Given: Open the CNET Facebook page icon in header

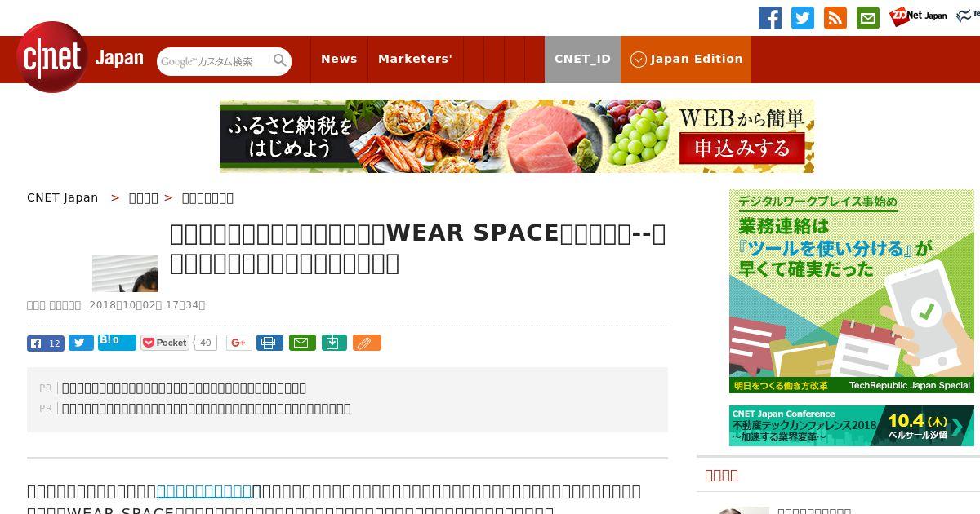Looking at the screenshot, I should pyautogui.click(x=770, y=18).
